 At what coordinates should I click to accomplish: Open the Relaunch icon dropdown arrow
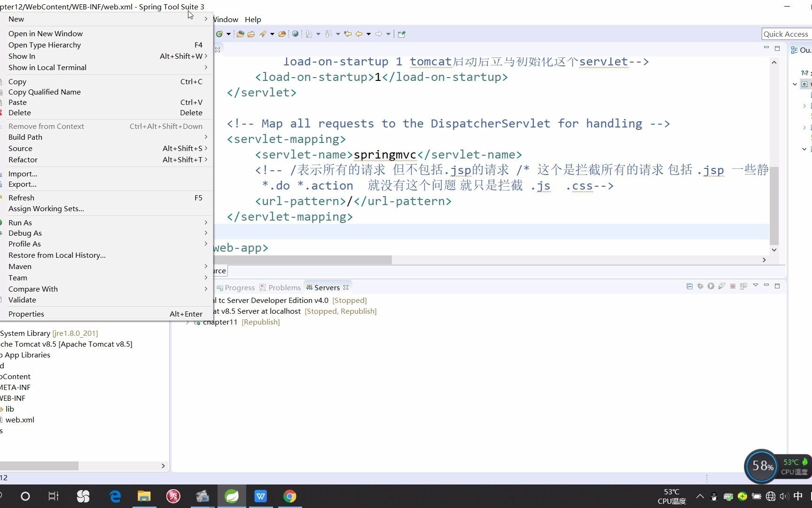pos(228,34)
